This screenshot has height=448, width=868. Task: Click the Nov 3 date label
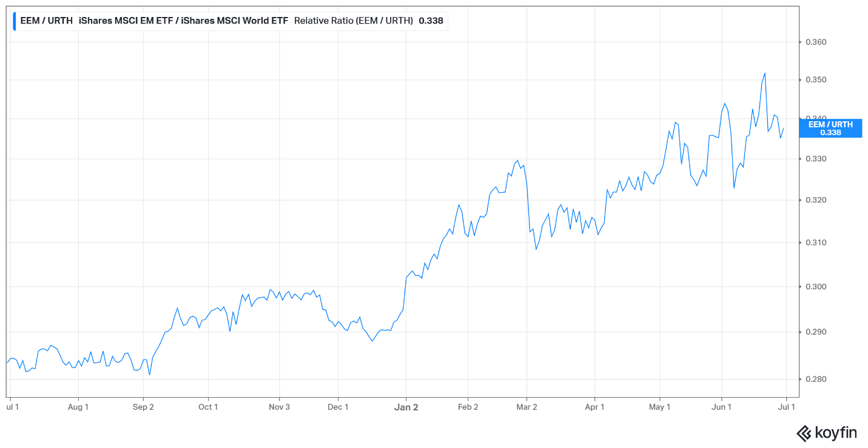(279, 407)
